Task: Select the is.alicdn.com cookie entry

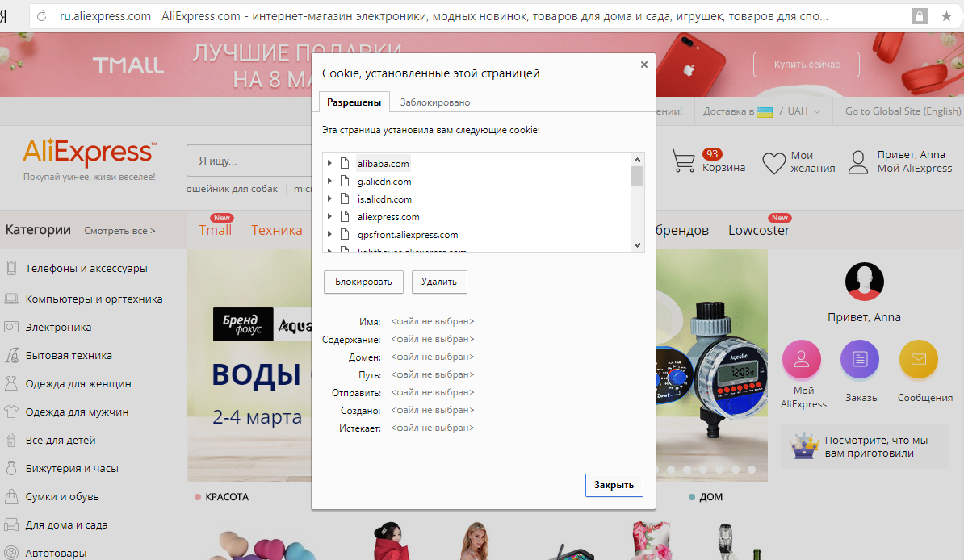Action: click(384, 199)
